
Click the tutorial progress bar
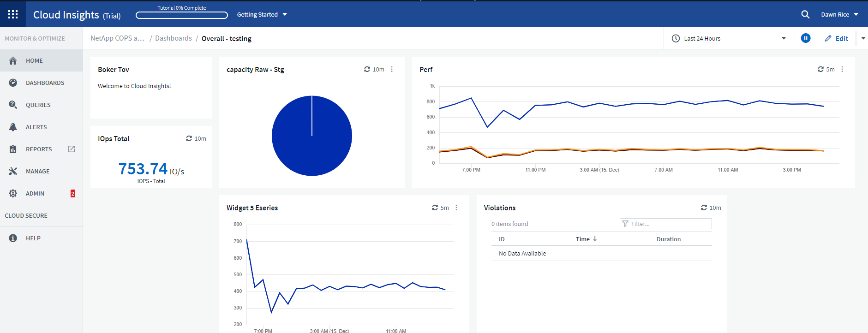181,15
